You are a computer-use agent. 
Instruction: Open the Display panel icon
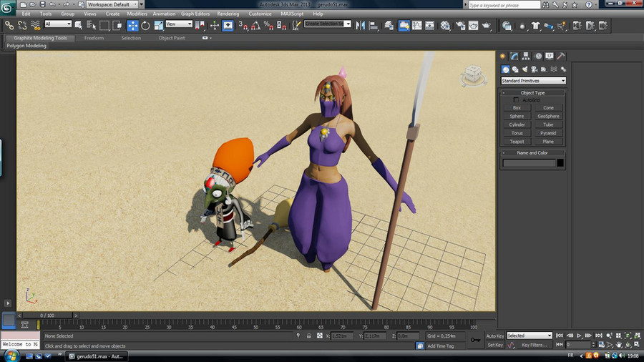tap(549, 56)
